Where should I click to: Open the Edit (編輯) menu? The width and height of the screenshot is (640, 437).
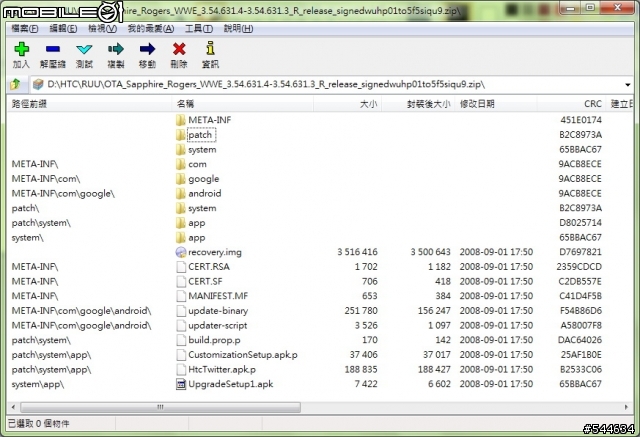(63, 29)
